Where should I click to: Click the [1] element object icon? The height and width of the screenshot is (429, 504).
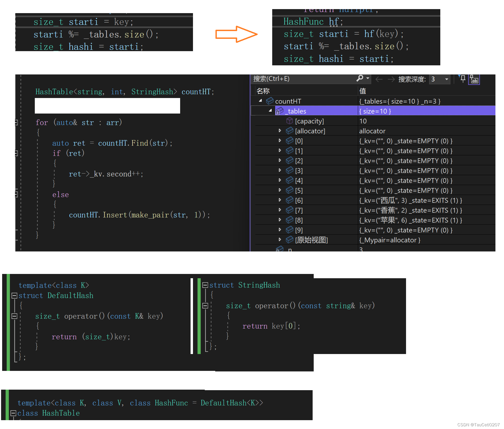point(289,150)
